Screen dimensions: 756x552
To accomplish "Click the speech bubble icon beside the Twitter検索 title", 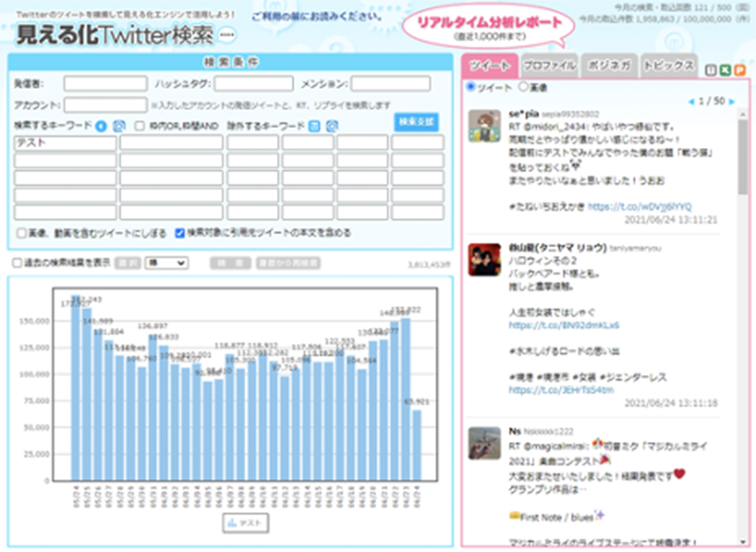I will [x=227, y=35].
